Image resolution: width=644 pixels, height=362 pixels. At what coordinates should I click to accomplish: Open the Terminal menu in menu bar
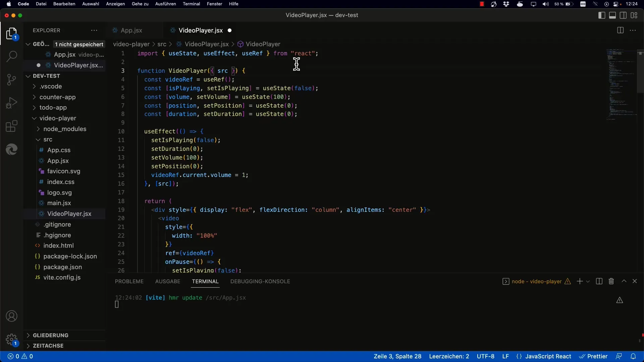click(x=191, y=4)
